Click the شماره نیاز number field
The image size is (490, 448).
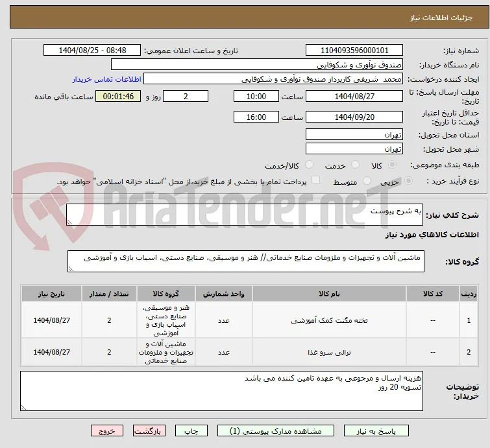(354, 51)
